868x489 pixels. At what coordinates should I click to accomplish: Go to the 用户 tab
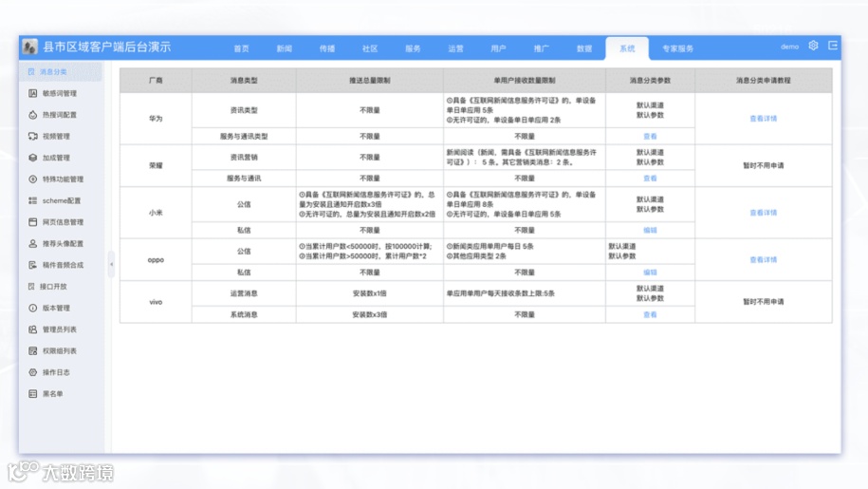pyautogui.click(x=498, y=48)
